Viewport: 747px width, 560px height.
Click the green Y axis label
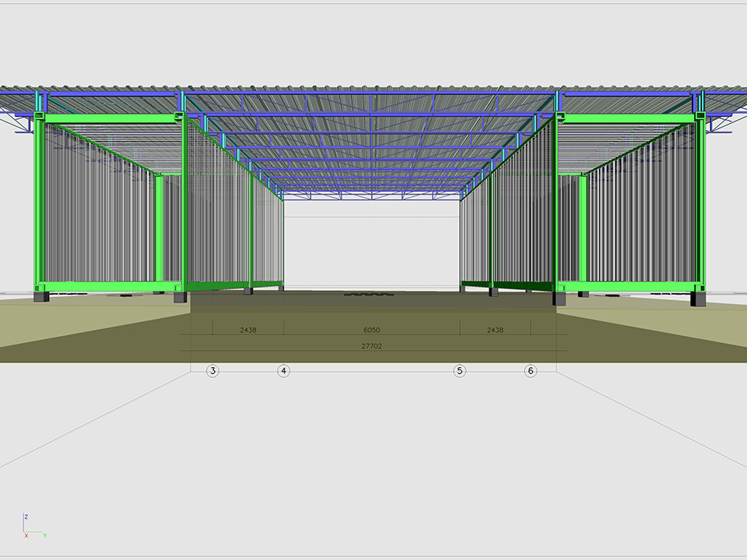[45, 536]
